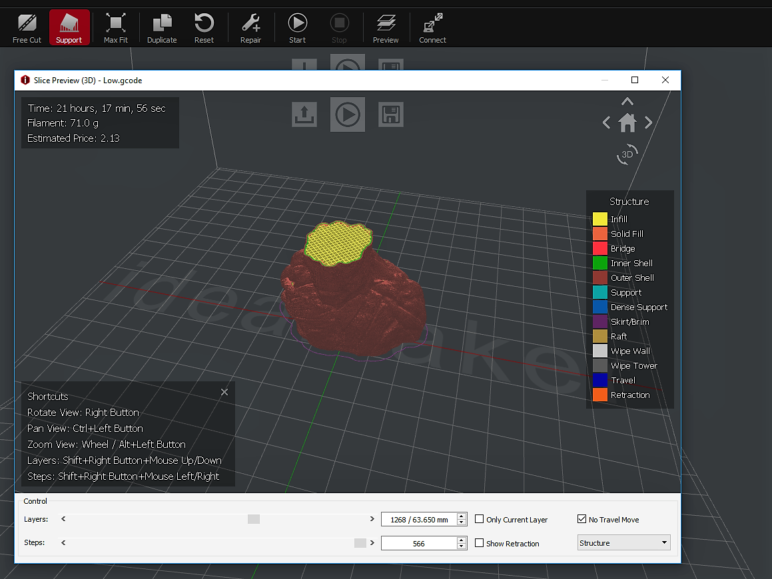This screenshot has height=579, width=772.
Task: Click the "Estimated Price: 2.13" text
Action: point(73,138)
